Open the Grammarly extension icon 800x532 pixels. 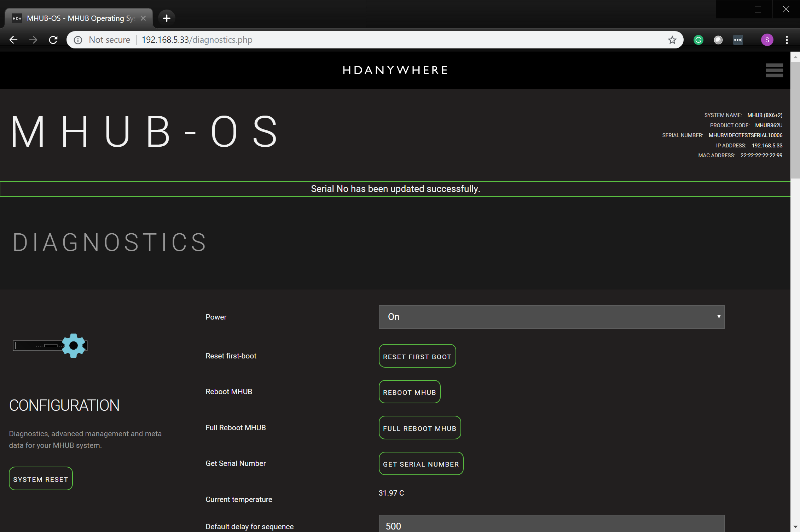pyautogui.click(x=698, y=40)
